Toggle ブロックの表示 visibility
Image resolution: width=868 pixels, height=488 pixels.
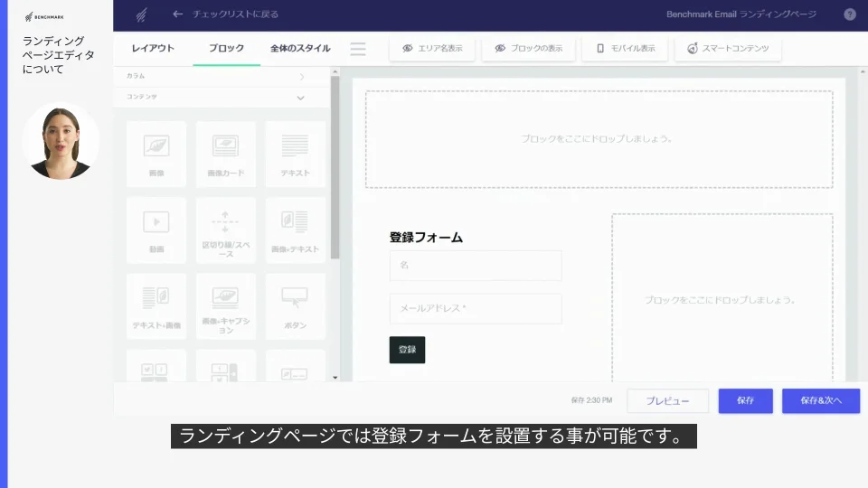click(x=529, y=49)
